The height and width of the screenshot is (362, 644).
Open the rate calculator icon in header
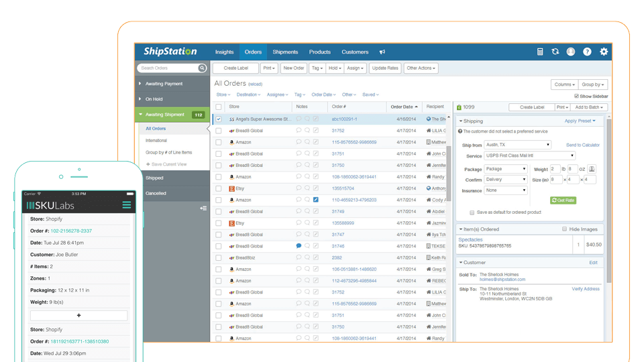(539, 52)
